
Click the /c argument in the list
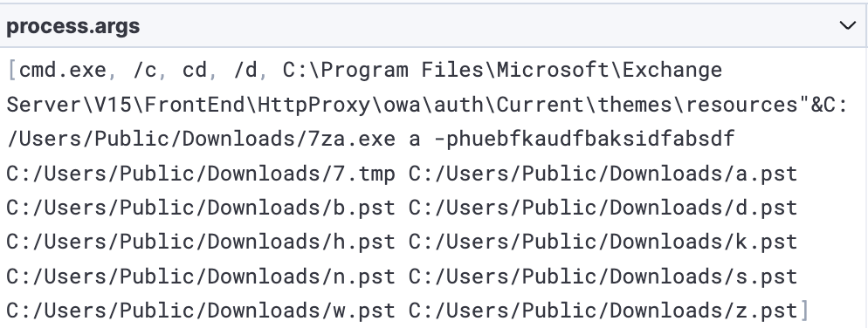[145, 70]
